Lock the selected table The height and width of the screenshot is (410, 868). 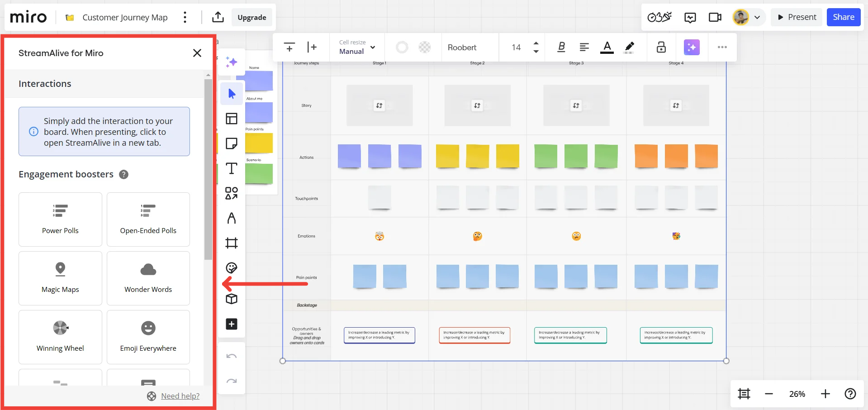(x=661, y=47)
